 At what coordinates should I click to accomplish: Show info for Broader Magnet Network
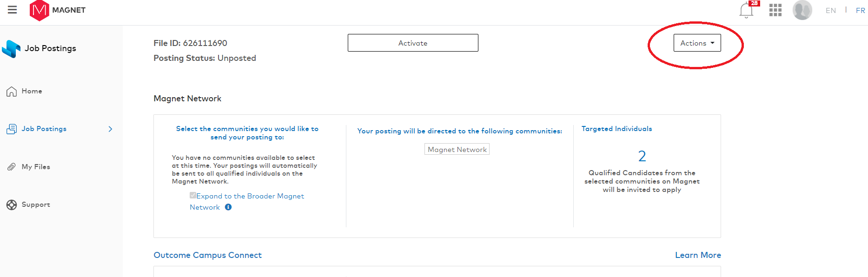click(x=228, y=207)
